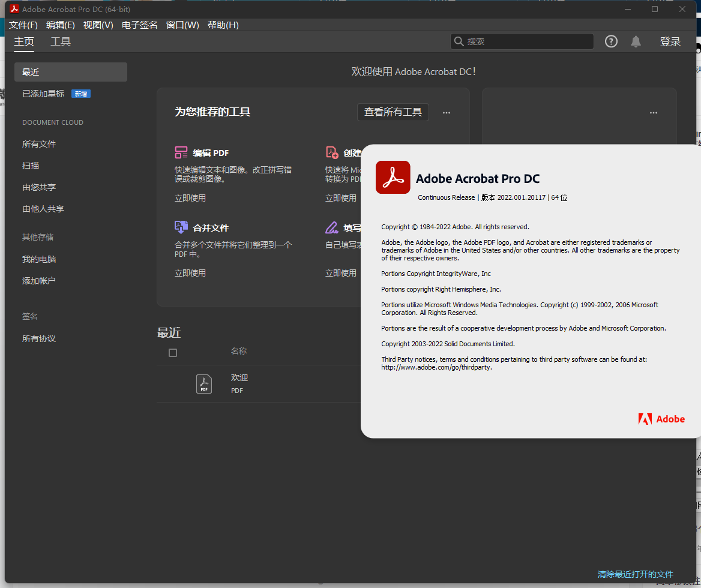Open the 欢迎 PDF thumbnail
Viewport: 701px width, 588px height.
204,383
